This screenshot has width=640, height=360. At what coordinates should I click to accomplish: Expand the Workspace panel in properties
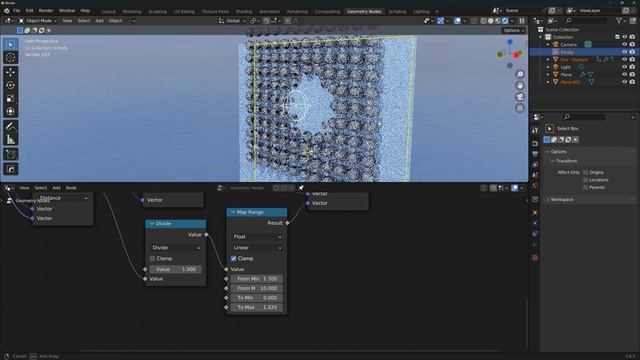point(548,200)
